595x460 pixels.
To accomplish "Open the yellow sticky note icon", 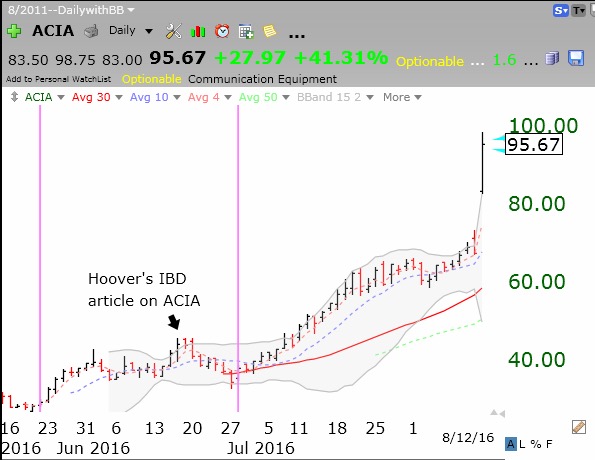I will (269, 31).
